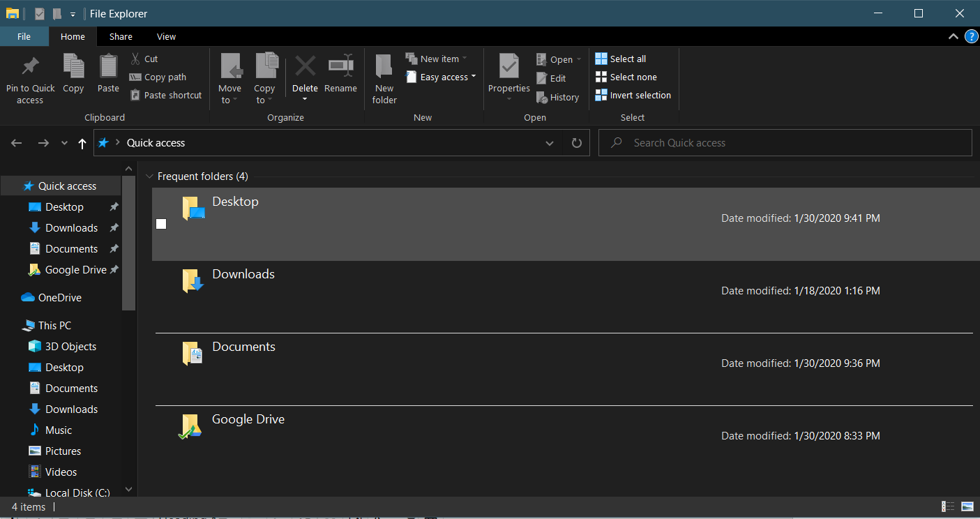Switch to the View tab
Image resolution: width=980 pixels, height=519 pixels.
pos(166,37)
